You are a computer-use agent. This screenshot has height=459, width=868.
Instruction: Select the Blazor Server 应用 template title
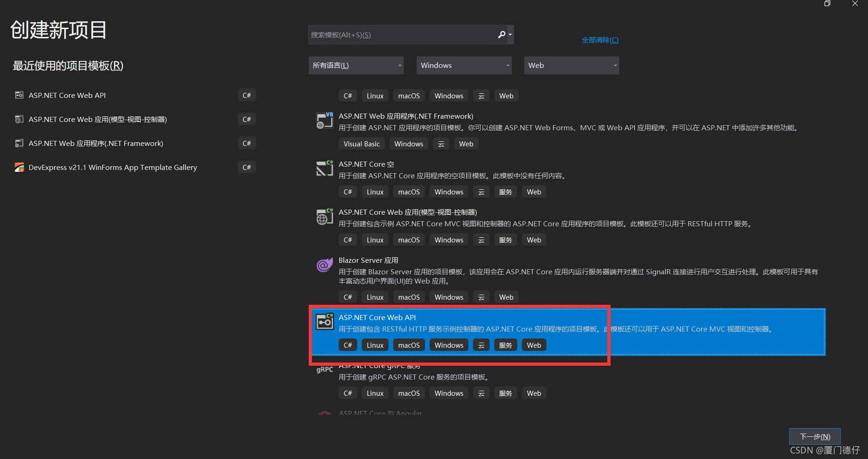[x=368, y=260]
